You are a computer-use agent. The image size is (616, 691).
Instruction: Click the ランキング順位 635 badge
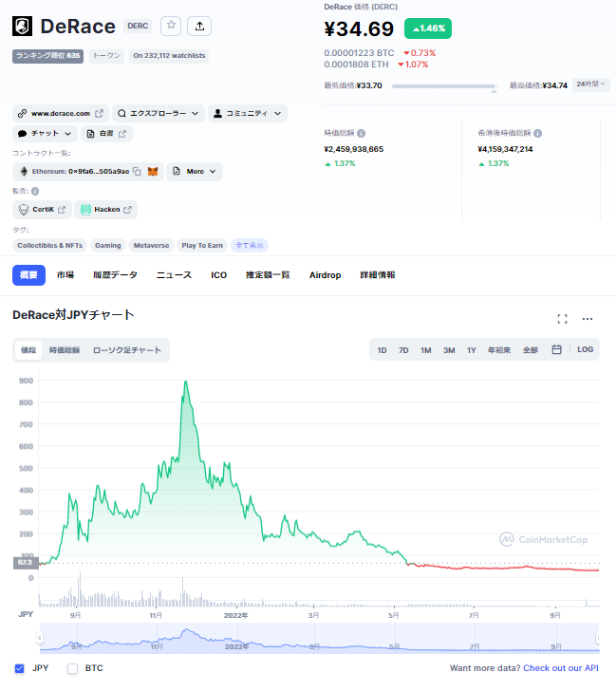click(x=47, y=55)
